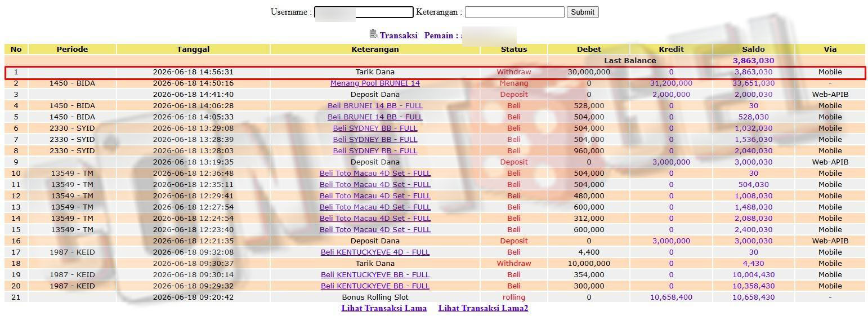Image resolution: width=868 pixels, height=320 pixels.
Task: Click Last Balance value 3,863,030
Action: point(753,60)
